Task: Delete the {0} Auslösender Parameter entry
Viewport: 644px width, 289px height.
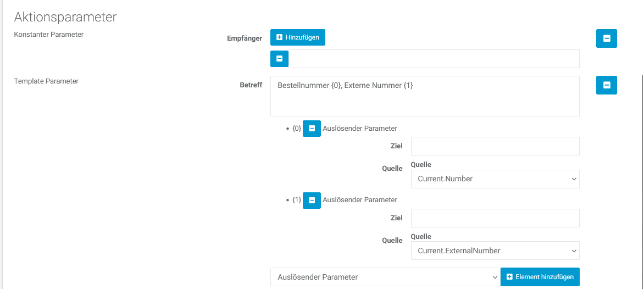Action: coord(312,129)
